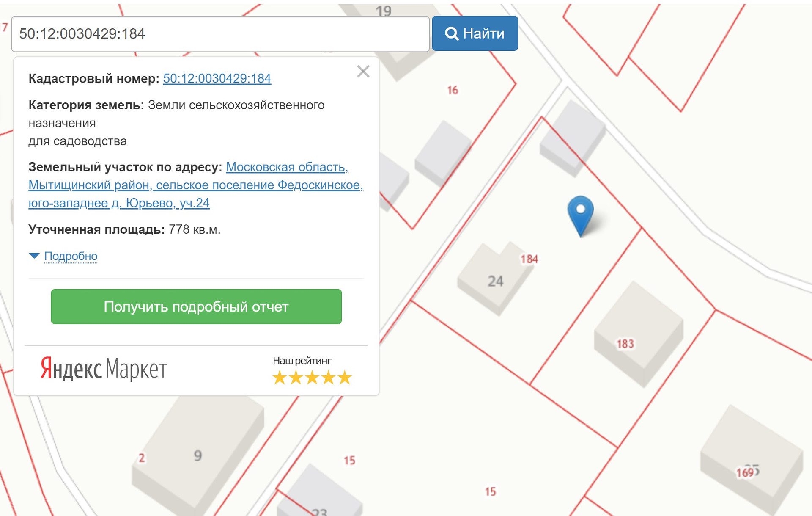
Task: Click parcel label 16 on map
Action: coord(453,90)
